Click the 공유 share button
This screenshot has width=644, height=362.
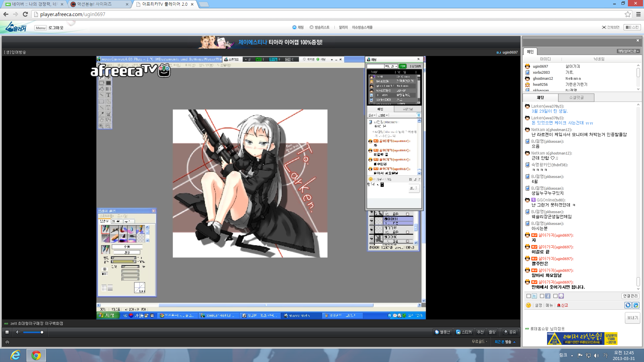(x=510, y=332)
